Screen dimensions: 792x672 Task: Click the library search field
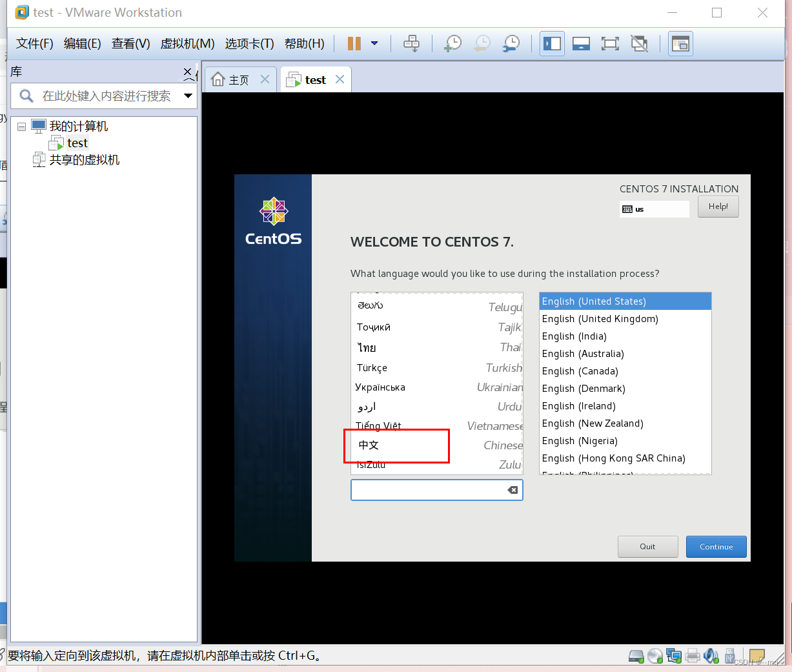tap(105, 96)
